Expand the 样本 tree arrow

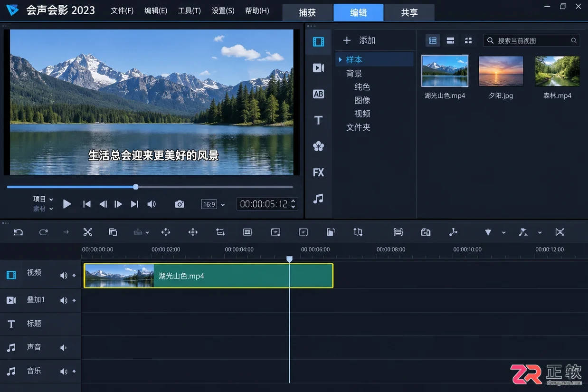click(341, 59)
